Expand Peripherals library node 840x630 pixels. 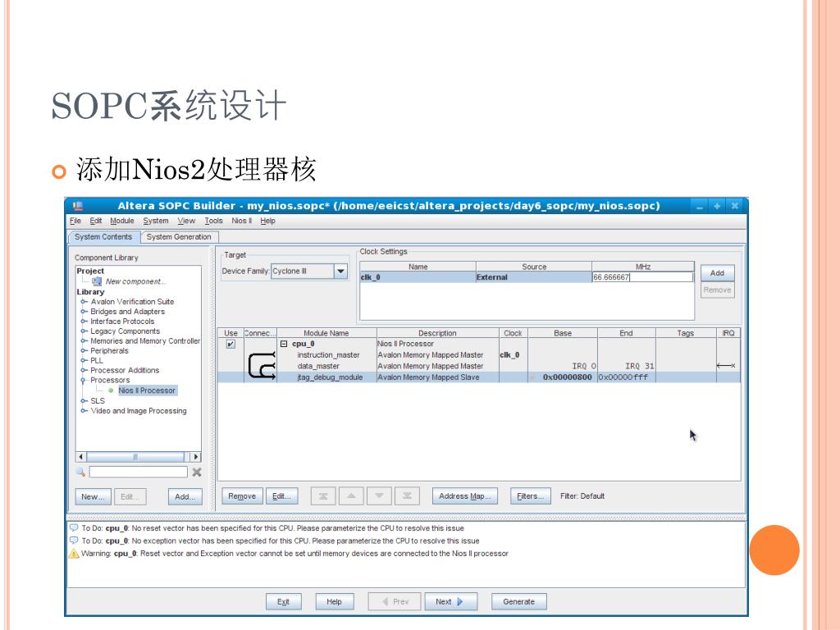[x=84, y=351]
